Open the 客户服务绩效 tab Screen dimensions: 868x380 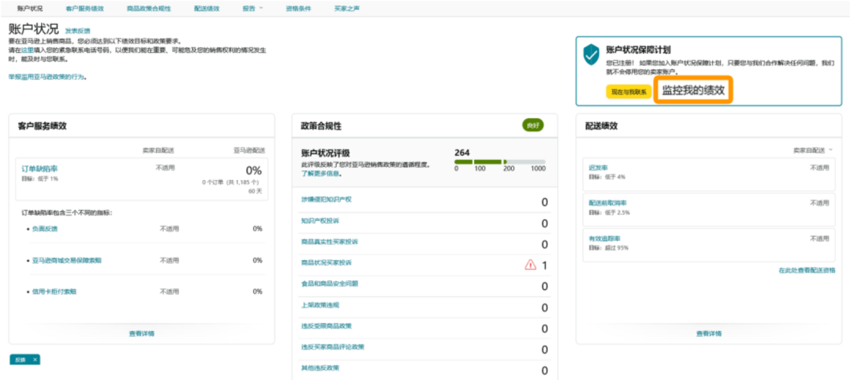(x=84, y=9)
